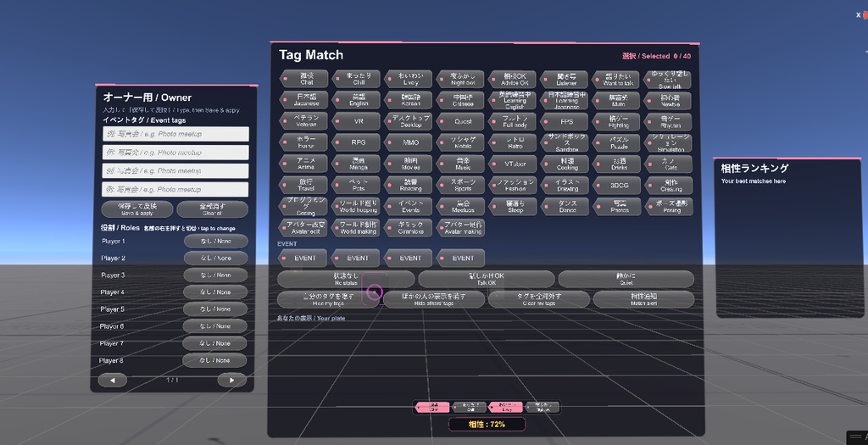Viewport: 868px width, 445px height.
Task: Toggle the Retro tag
Action: click(x=512, y=142)
